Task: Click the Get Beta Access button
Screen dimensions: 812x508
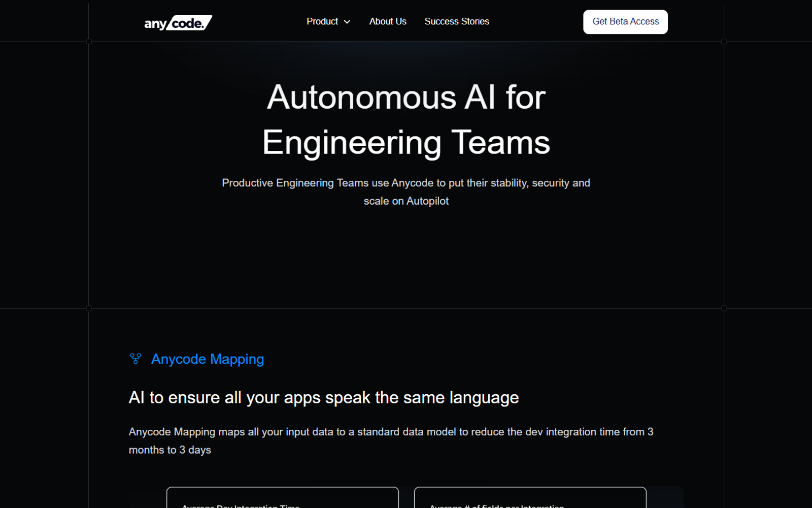Action: click(625, 22)
